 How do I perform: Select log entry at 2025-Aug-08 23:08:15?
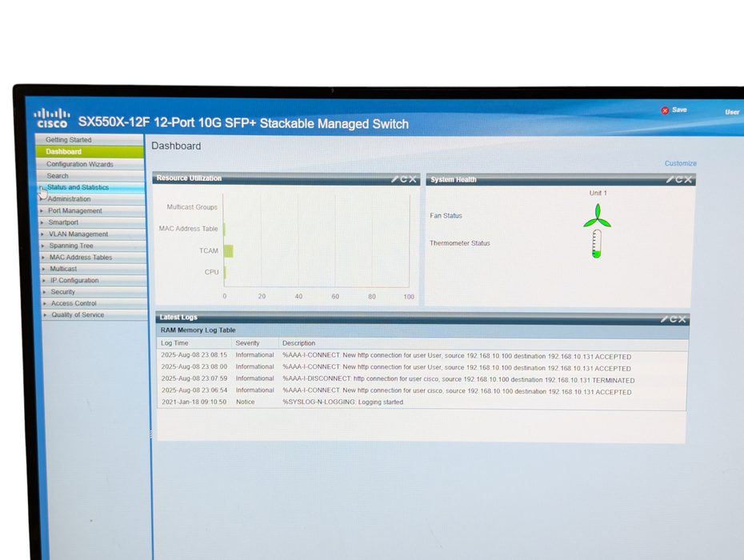tap(422, 355)
